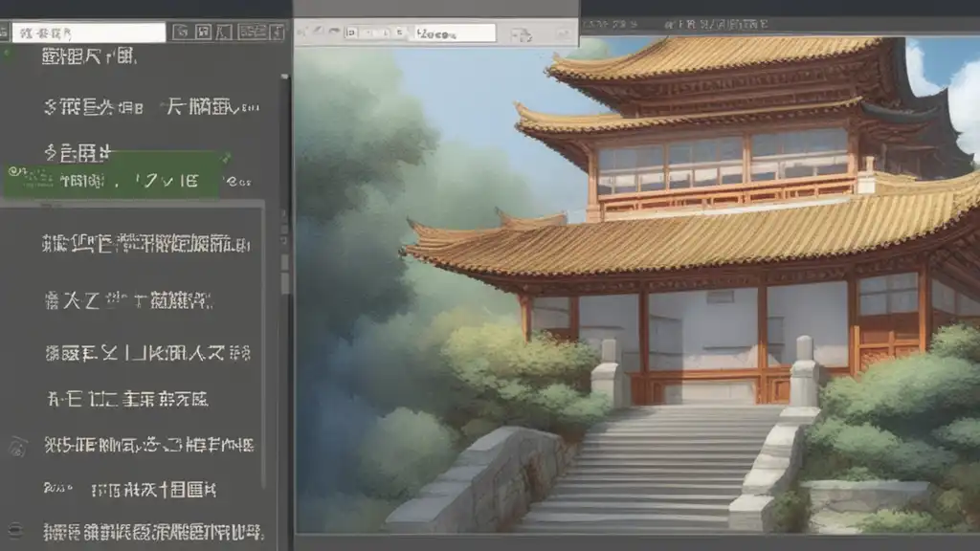Click the wide icon before the last left panel toolbar icon

pyautogui.click(x=251, y=33)
